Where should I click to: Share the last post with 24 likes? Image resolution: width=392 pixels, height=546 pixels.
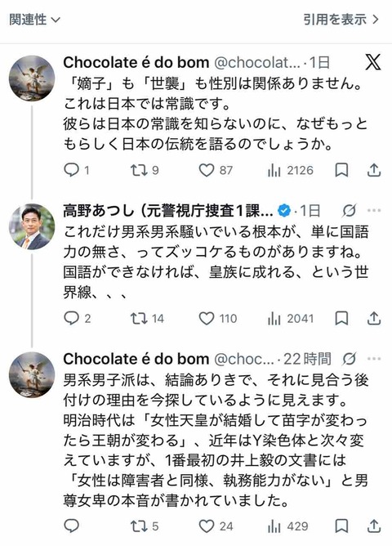(x=374, y=526)
